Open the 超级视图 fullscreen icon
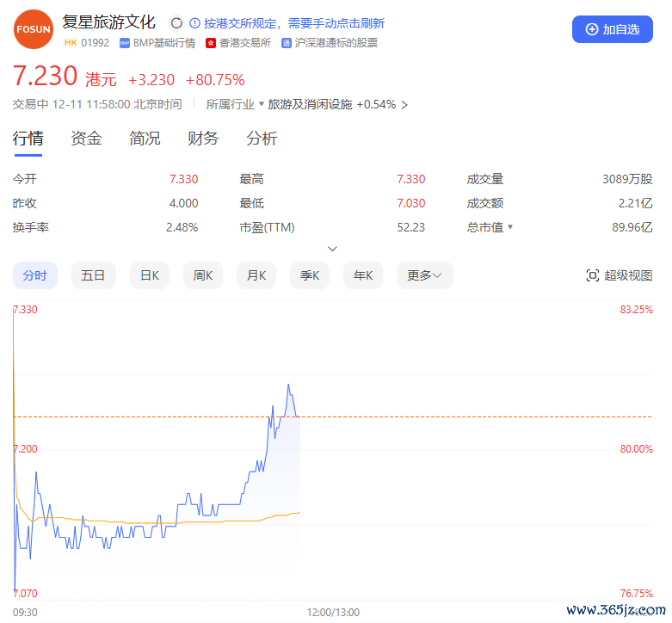Viewport: 672px width, 623px height. click(592, 275)
